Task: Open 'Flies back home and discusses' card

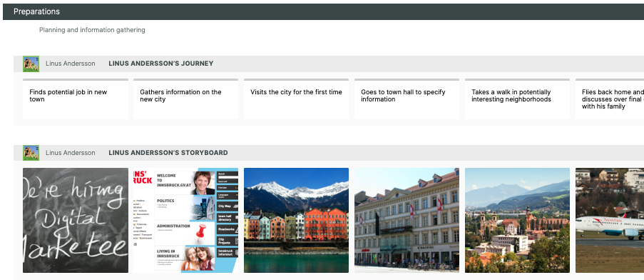Action: click(x=610, y=99)
